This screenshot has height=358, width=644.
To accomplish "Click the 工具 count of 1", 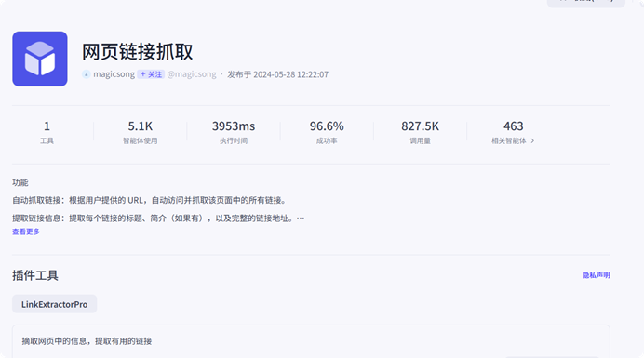I will [47, 132].
